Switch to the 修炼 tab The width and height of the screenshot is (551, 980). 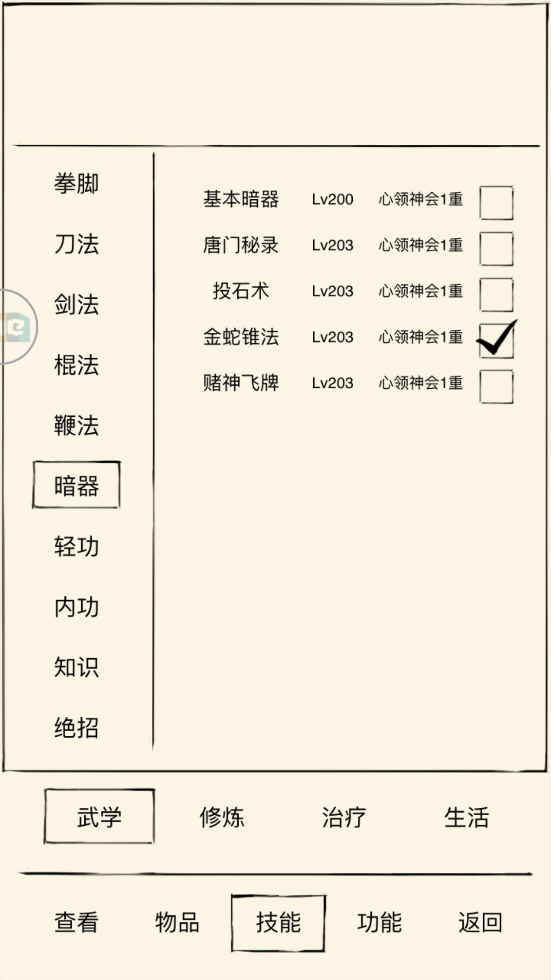tap(221, 817)
